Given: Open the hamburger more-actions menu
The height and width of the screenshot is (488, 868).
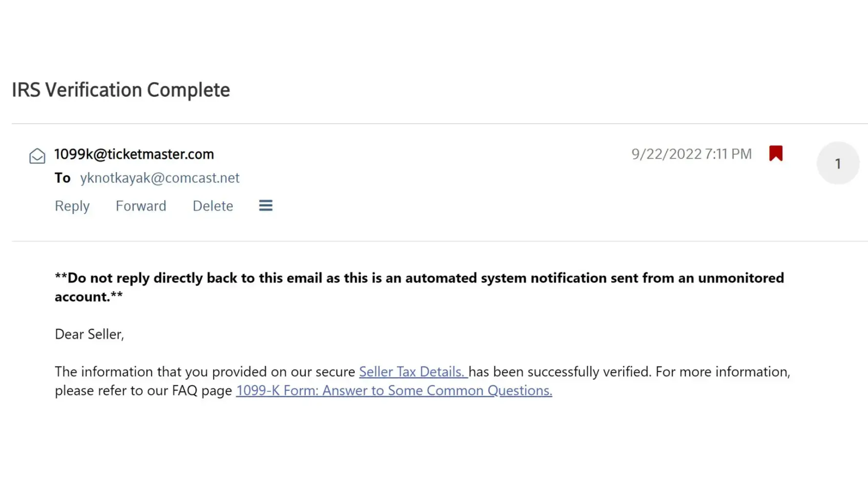Looking at the screenshot, I should [266, 206].
